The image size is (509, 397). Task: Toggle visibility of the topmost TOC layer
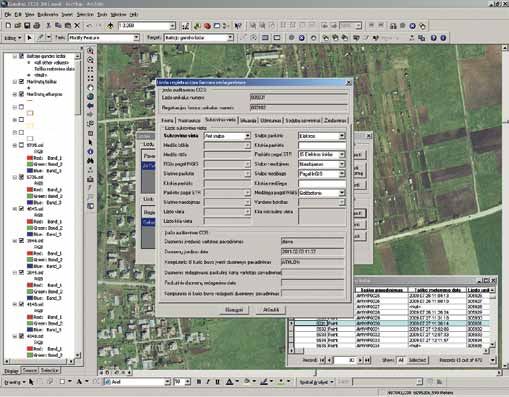point(22,56)
